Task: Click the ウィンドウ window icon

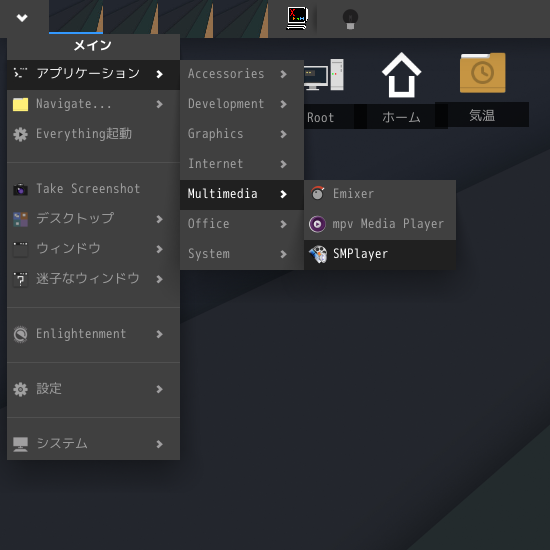Action: (20, 249)
